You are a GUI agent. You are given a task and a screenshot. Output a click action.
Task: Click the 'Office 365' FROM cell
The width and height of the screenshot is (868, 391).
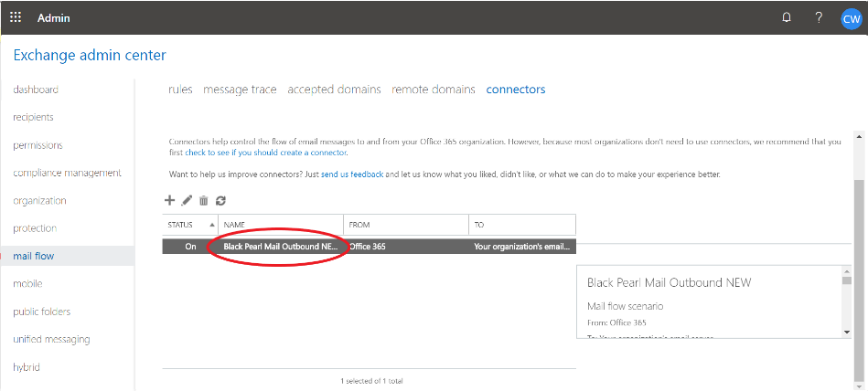pyautogui.click(x=368, y=247)
